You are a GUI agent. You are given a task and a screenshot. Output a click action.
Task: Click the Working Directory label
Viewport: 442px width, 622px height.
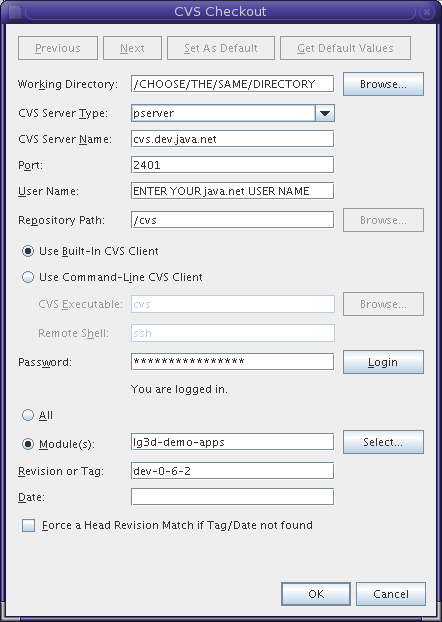tap(68, 84)
